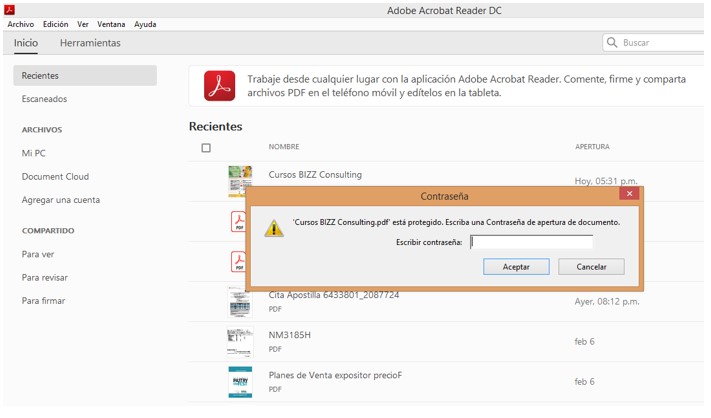
Task: Open the Edición menu
Action: (55, 24)
